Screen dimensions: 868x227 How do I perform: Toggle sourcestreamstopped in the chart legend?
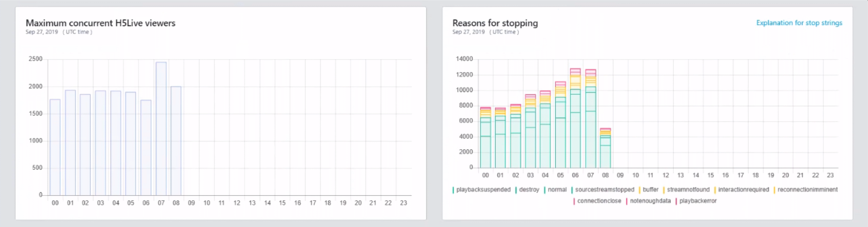pyautogui.click(x=604, y=190)
